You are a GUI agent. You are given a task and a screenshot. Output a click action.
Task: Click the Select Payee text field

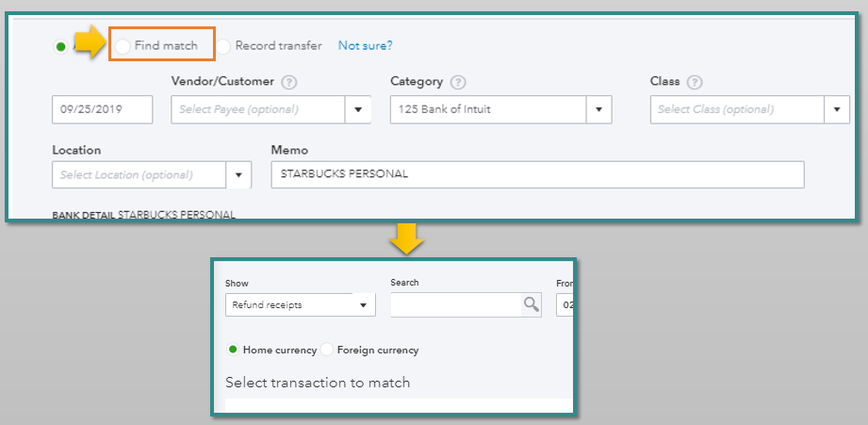(258, 109)
